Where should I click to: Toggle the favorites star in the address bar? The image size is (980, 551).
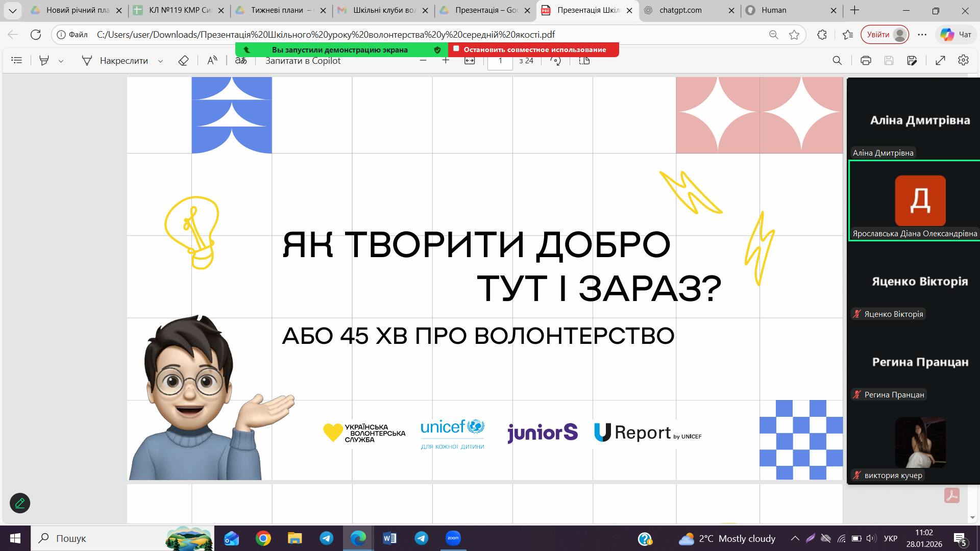pyautogui.click(x=794, y=35)
